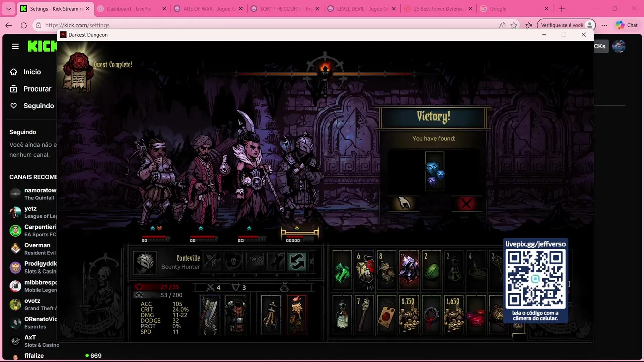
Task: Select the stack of 7 torches
Action: [x=365, y=314]
